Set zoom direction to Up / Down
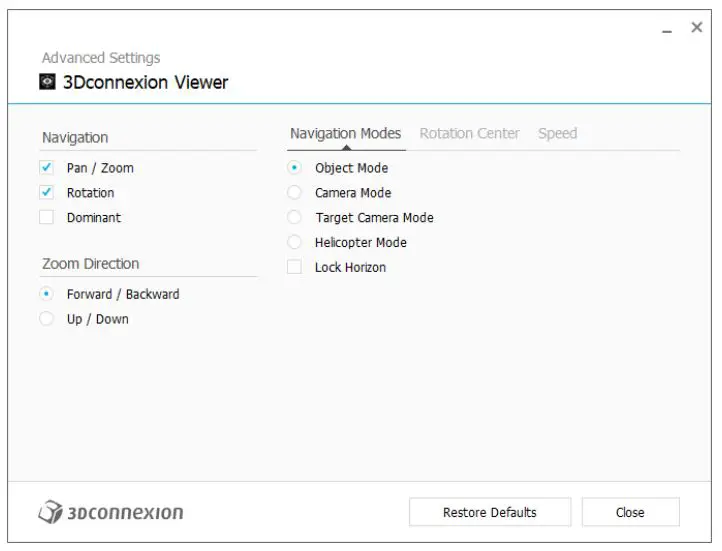722x551 pixels. tap(47, 319)
